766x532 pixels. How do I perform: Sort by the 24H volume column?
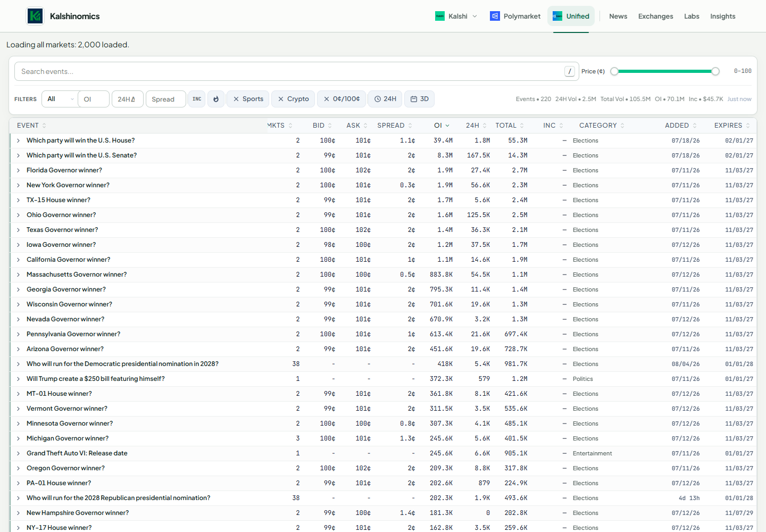tap(476, 126)
